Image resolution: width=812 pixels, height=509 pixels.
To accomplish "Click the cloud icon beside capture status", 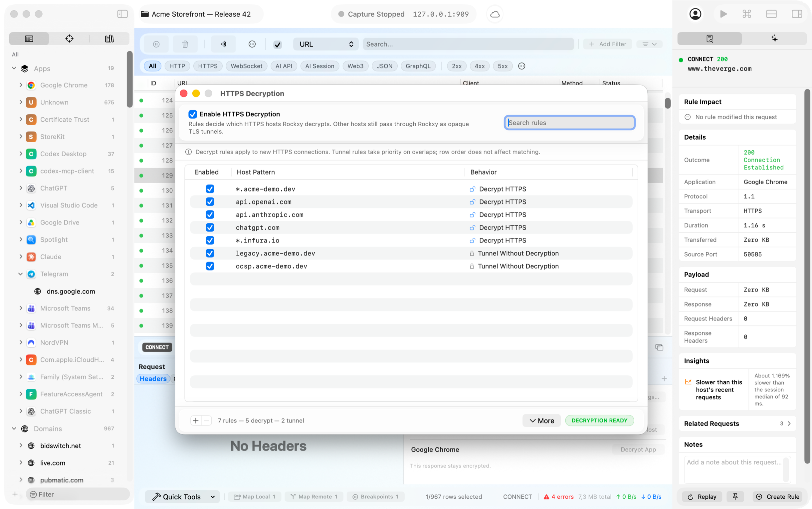I will [495, 14].
